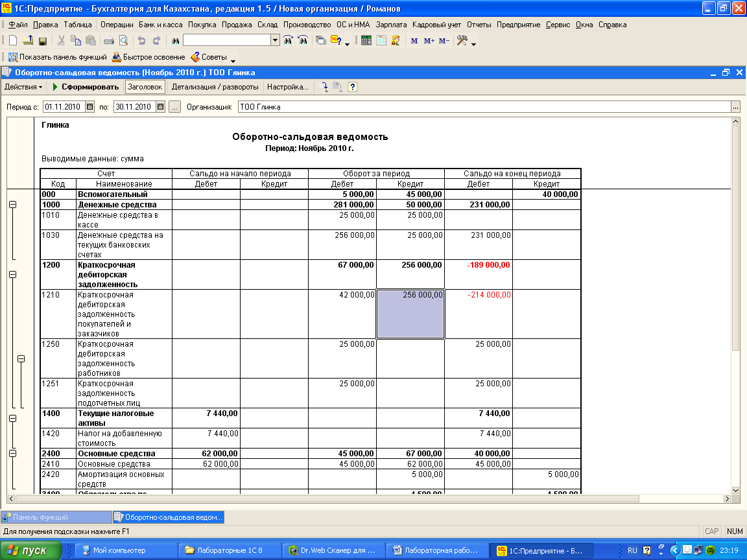Click the horizontal scrollbar right arrow
Screen dimensions: 747x560
(x=727, y=498)
